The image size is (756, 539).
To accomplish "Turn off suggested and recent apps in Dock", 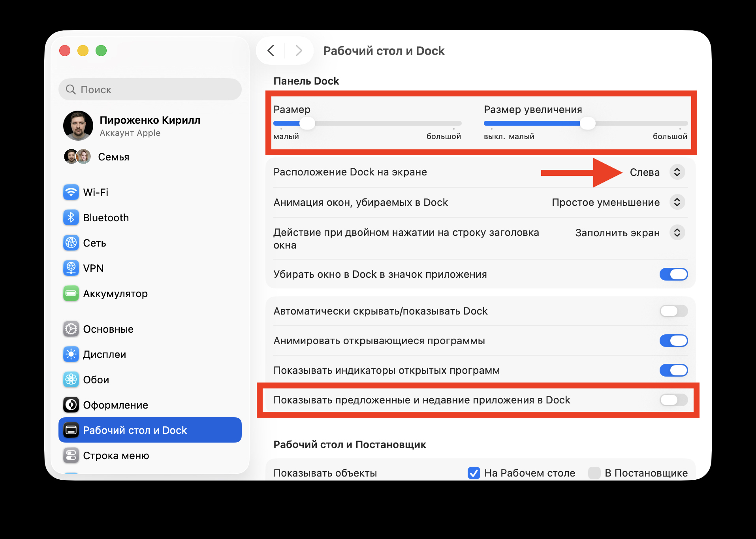I will tap(673, 400).
